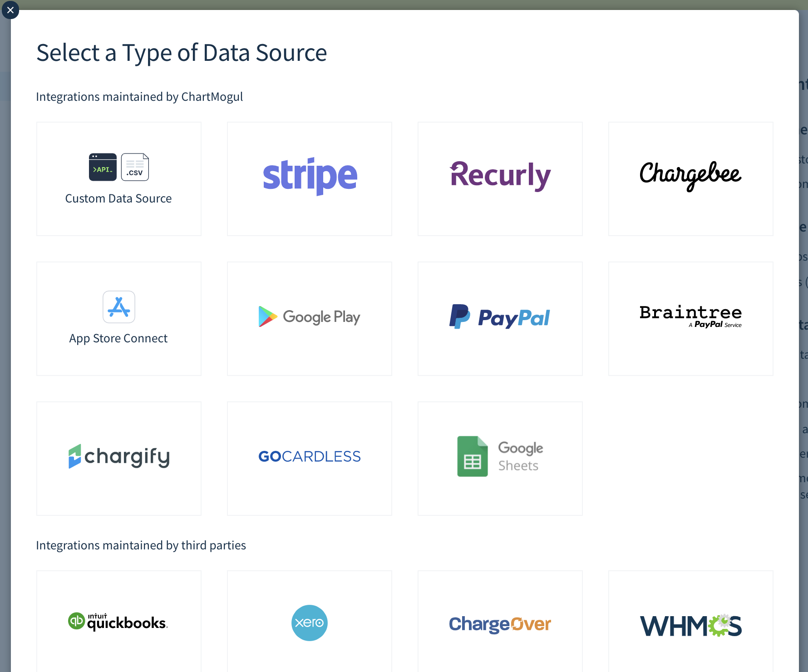The width and height of the screenshot is (808, 672).
Task: Click the 'Select a Type of Data Source' heading
Action: coord(182,53)
